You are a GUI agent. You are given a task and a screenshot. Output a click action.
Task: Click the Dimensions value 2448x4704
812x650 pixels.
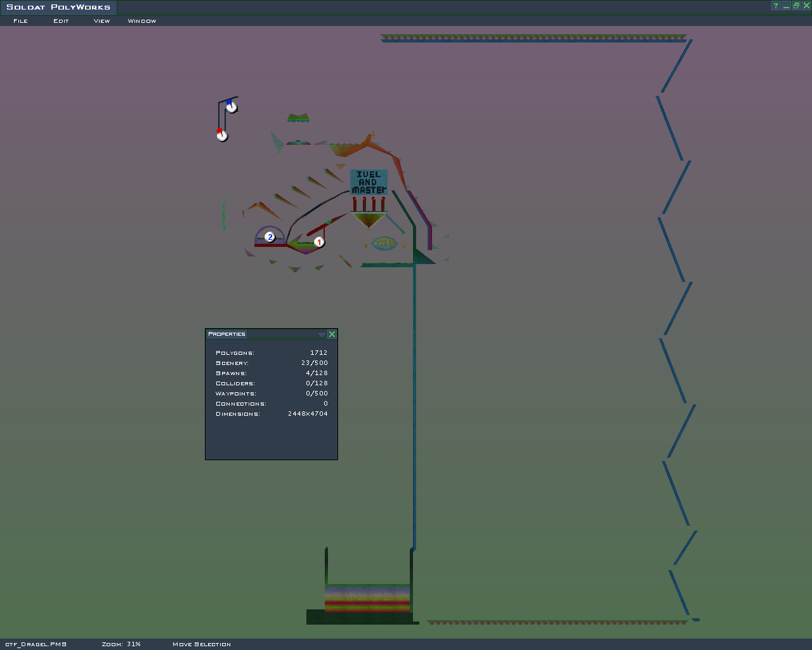(308, 414)
